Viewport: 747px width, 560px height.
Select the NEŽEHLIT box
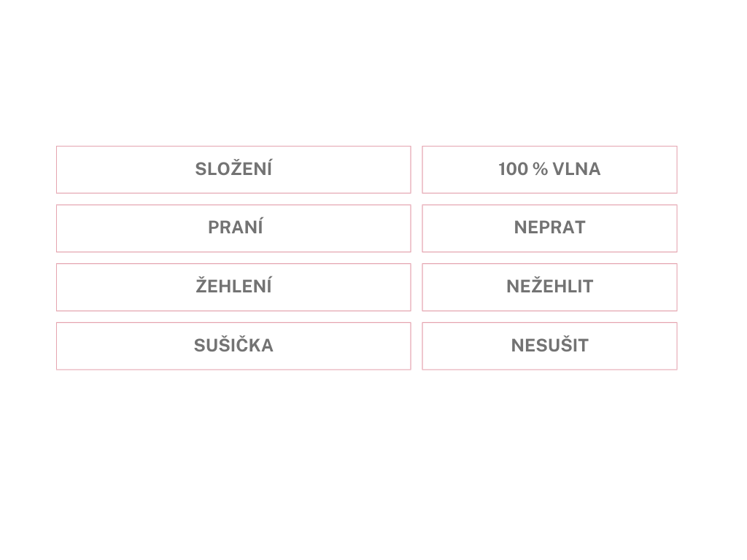(549, 287)
